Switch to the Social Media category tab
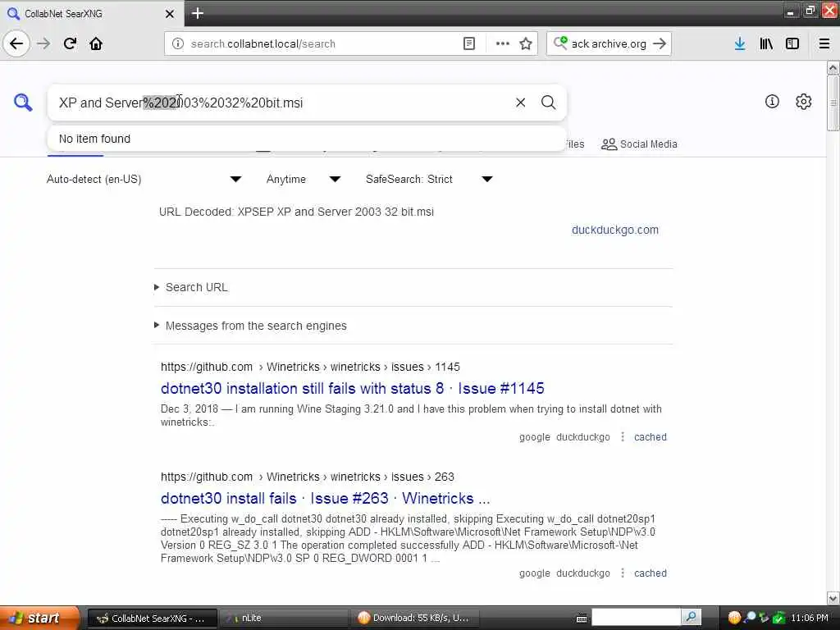This screenshot has height=630, width=840. tap(639, 144)
